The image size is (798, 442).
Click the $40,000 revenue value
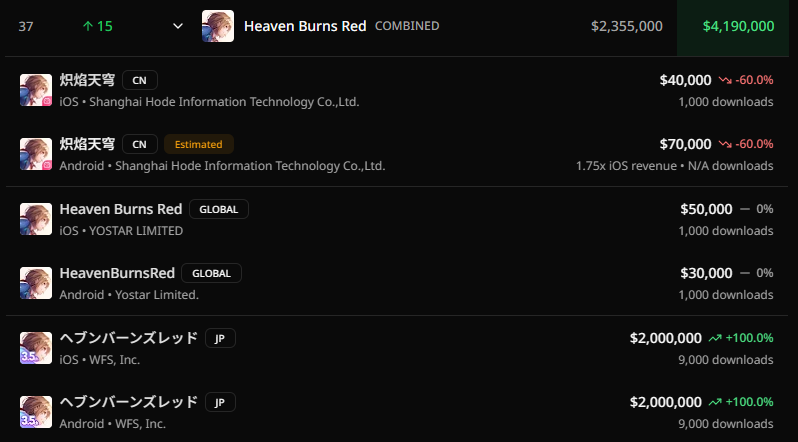pos(686,80)
